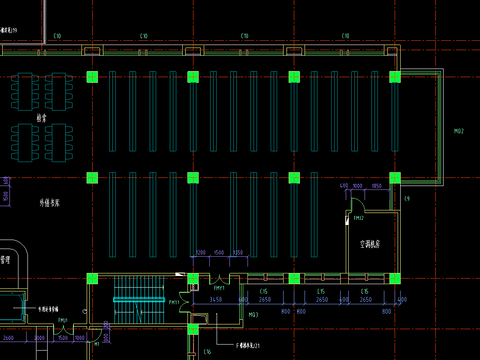Select the cyan stair landing bar
The width and height of the screenshot is (480, 360).
pyautogui.click(x=139, y=300)
